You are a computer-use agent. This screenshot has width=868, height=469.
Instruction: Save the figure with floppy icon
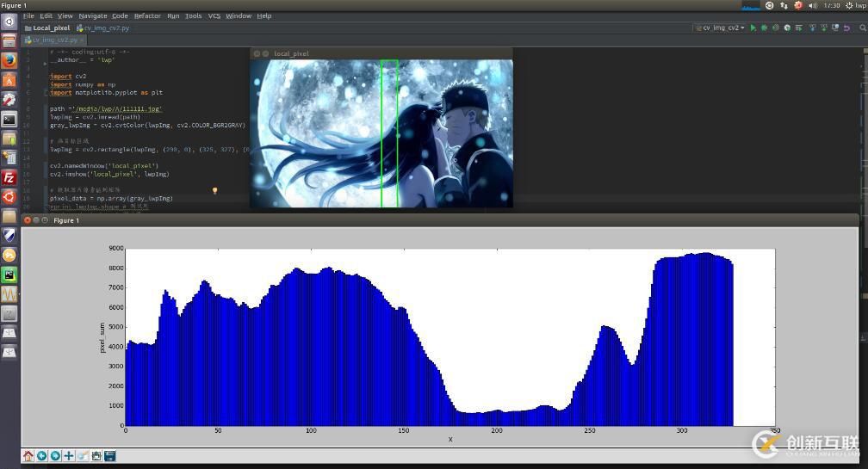[x=110, y=456]
